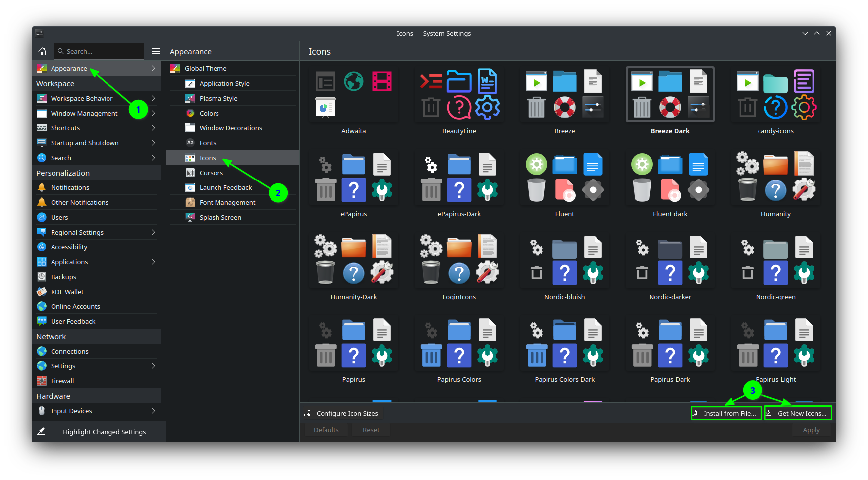Expand the Input Devices chevron

click(153, 411)
